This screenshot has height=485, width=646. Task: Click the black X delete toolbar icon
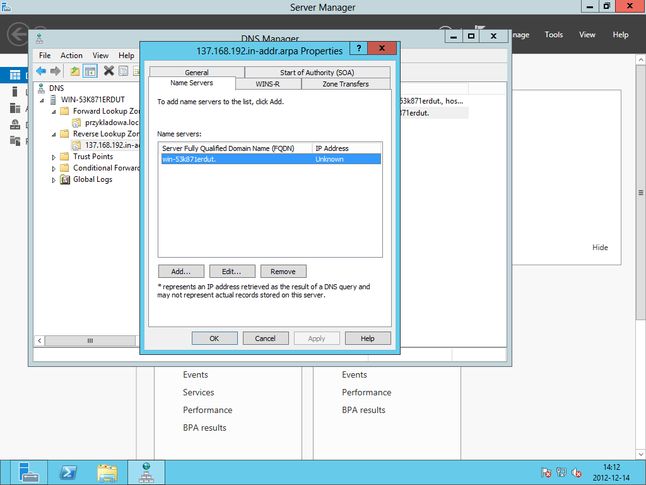point(109,71)
